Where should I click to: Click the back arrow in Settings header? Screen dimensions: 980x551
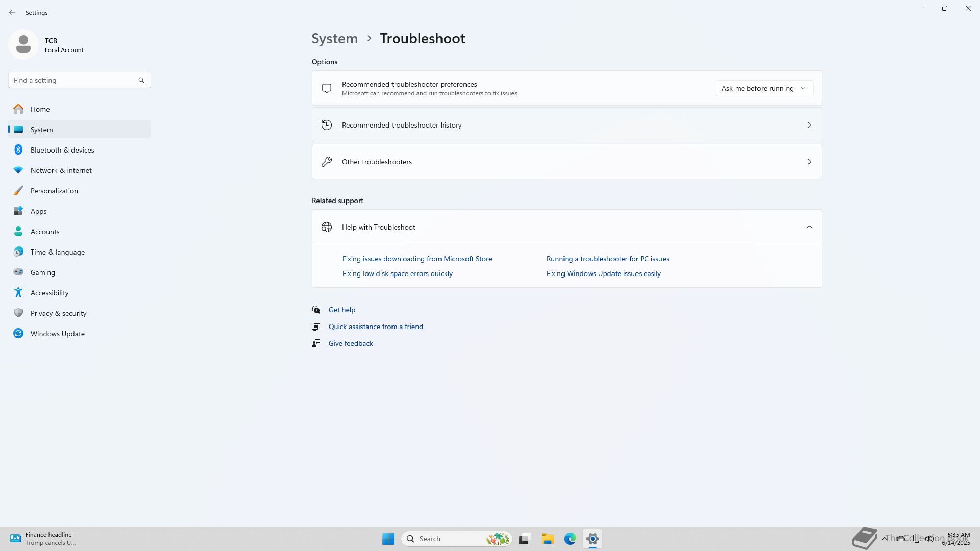12,12
